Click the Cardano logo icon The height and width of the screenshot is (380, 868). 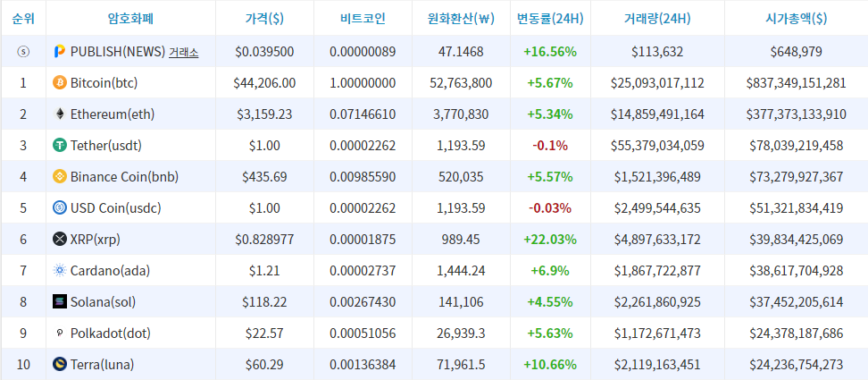coord(59,271)
